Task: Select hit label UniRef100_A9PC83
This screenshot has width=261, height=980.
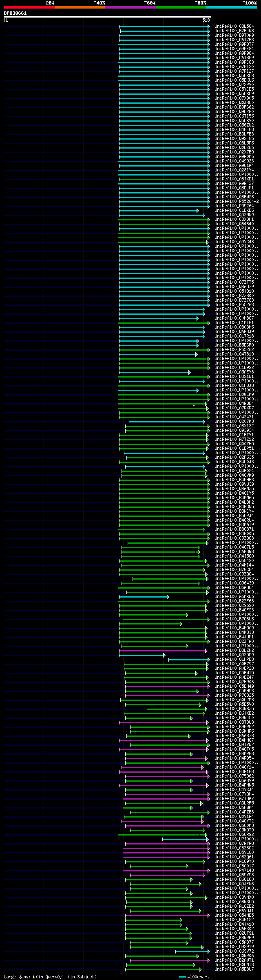Action: point(234,62)
